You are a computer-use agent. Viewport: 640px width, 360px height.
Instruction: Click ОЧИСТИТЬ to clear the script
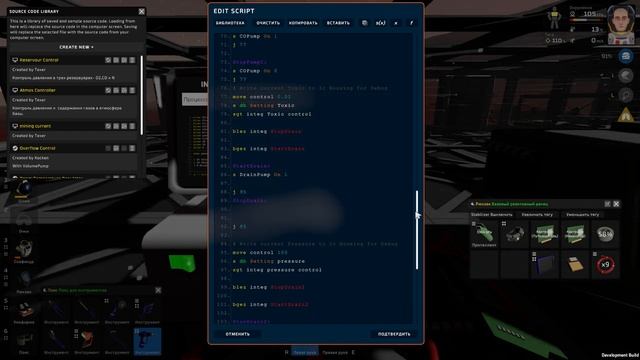268,23
